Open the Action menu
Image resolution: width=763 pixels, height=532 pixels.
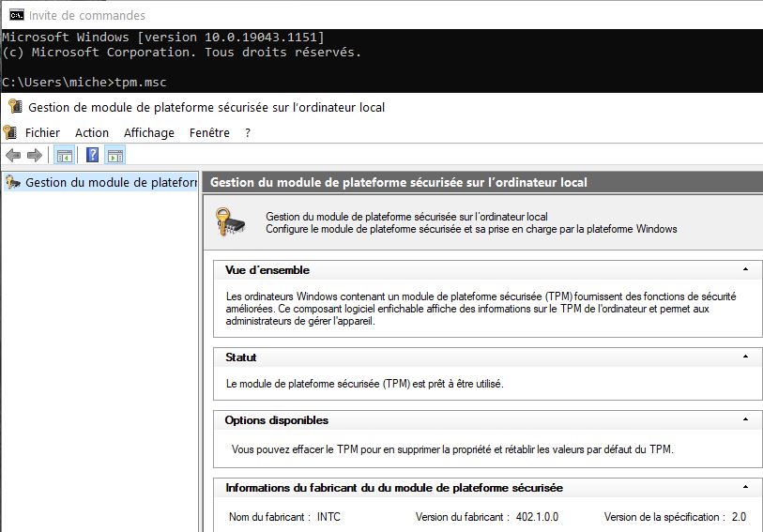[x=92, y=132]
